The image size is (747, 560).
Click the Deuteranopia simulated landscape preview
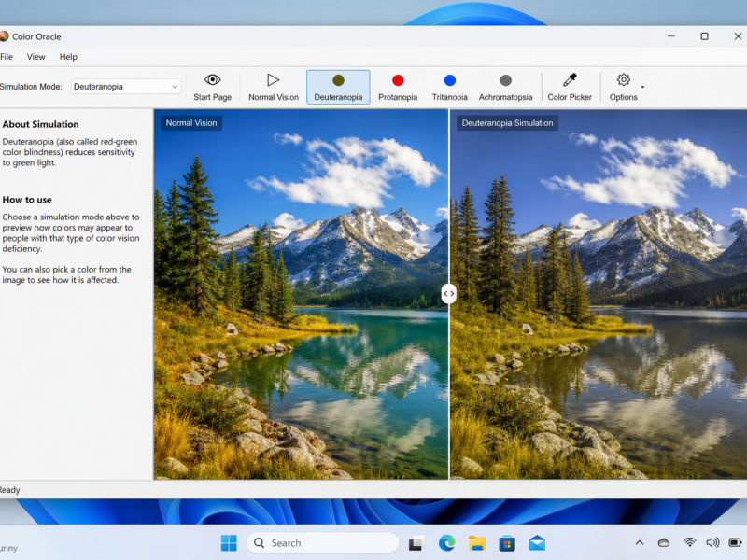pyautogui.click(x=599, y=294)
